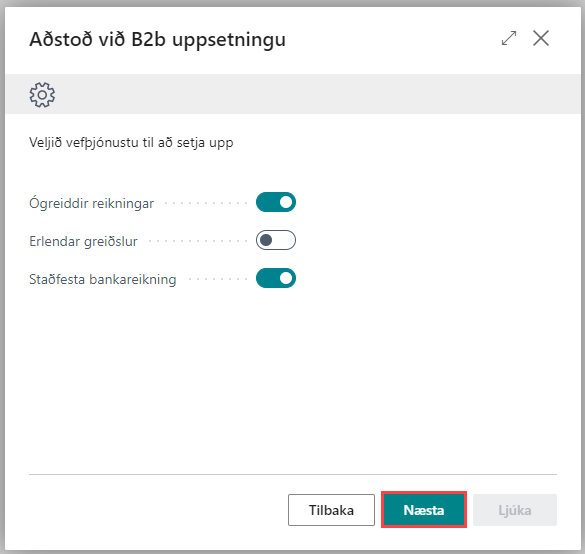585x554 pixels.
Task: Go back with the Tilbaka button
Action: click(331, 510)
